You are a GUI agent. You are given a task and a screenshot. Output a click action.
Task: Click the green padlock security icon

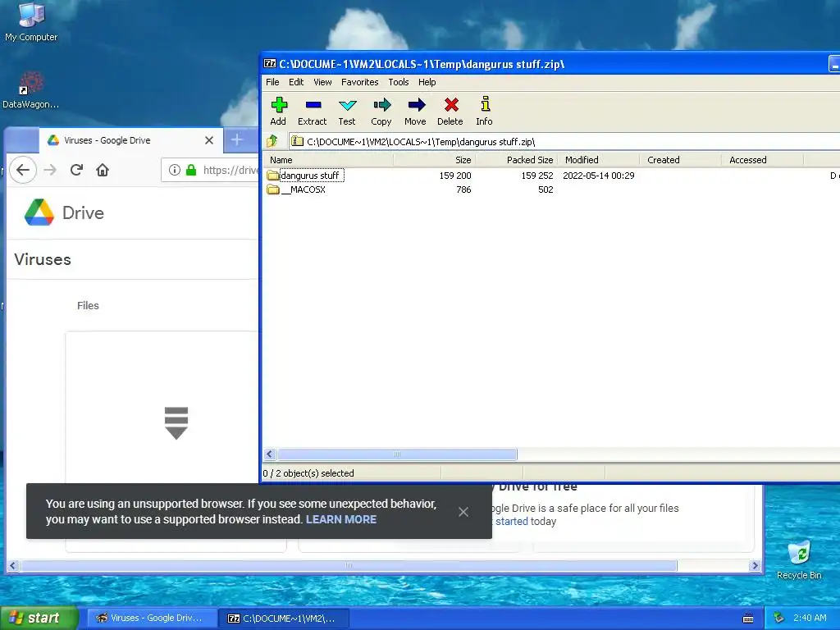(x=191, y=170)
